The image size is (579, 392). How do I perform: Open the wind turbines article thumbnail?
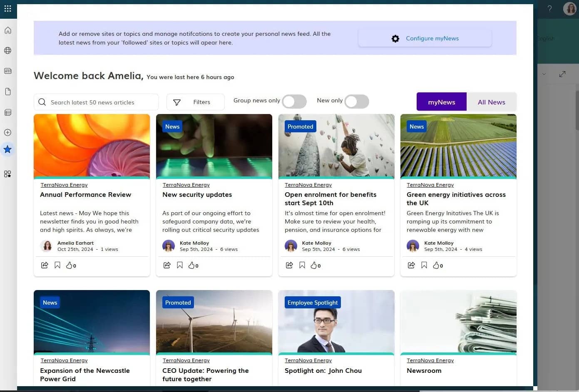(214, 322)
